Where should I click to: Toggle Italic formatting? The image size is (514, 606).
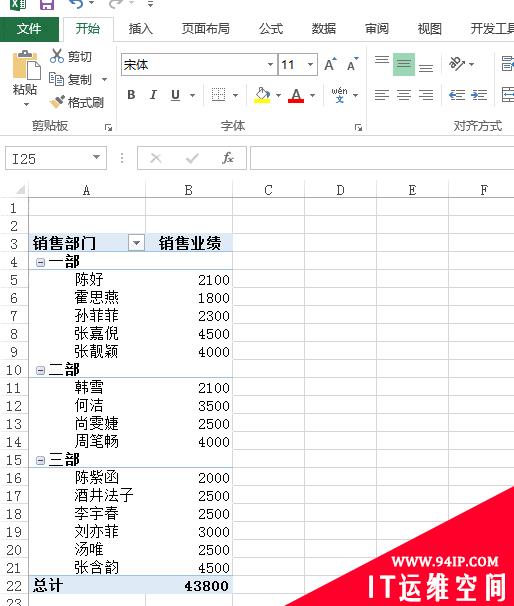coord(153,95)
